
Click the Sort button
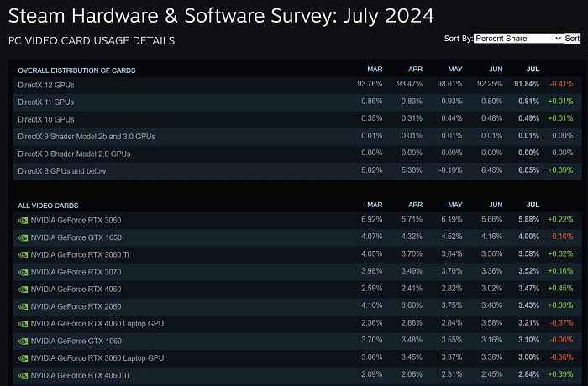[572, 39]
